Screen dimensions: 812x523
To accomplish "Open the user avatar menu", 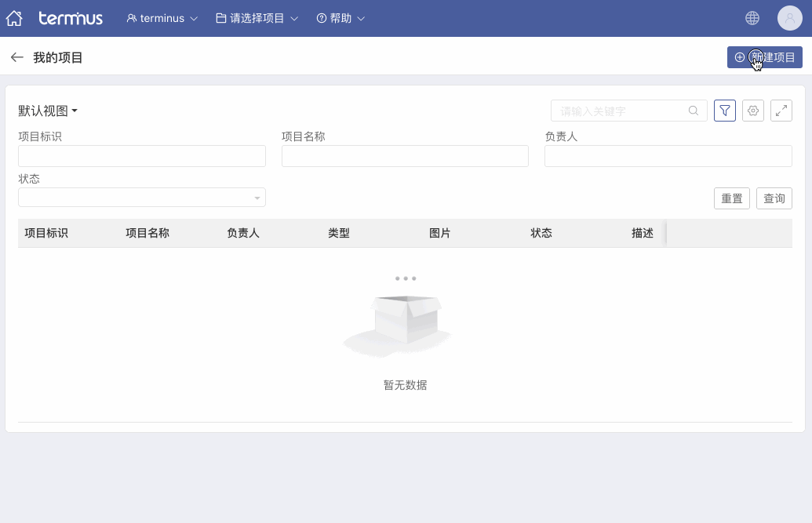I will [789, 18].
